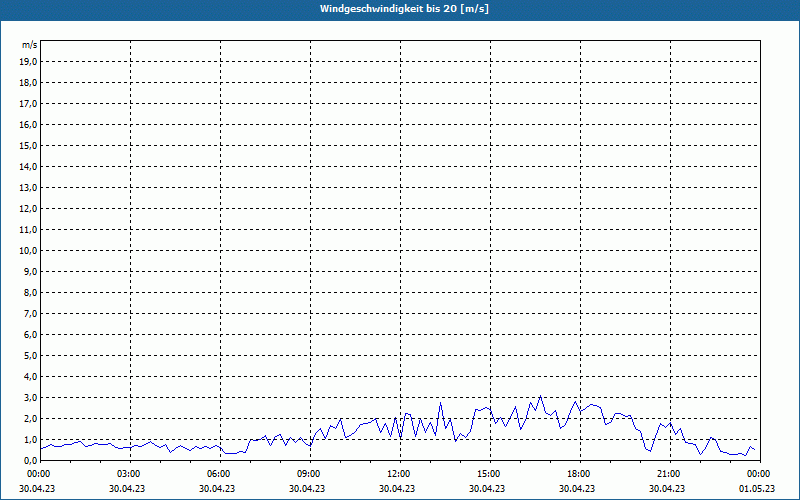Image resolution: width=800 pixels, height=500 pixels.
Task: Select the 11,0 y-axis label
Action: [x=28, y=230]
